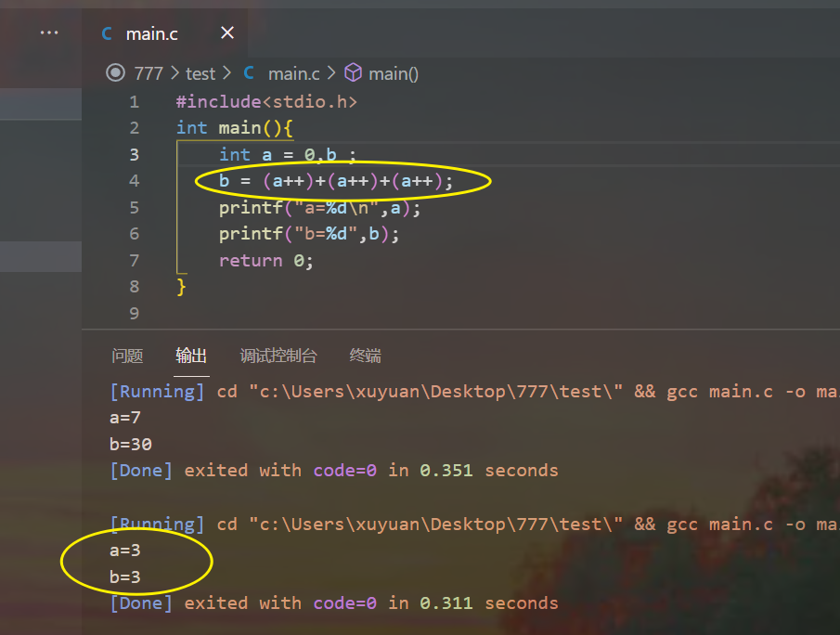This screenshot has width=840, height=635.
Task: Click the b=30 output line
Action: pyautogui.click(x=131, y=445)
